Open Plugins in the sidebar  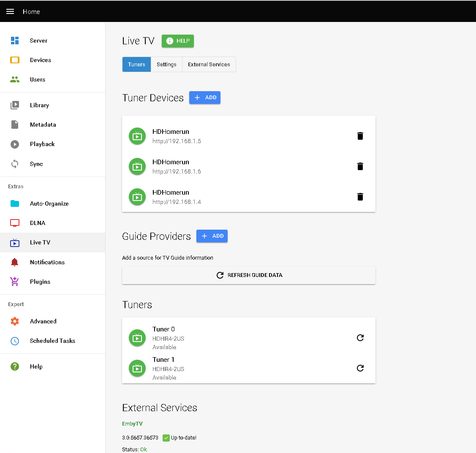(53, 282)
